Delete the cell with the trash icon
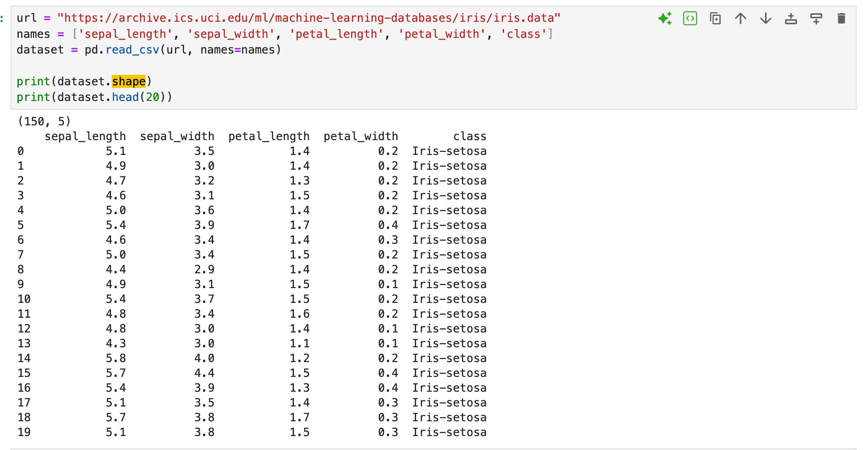This screenshot has height=450, width=868. 841,18
